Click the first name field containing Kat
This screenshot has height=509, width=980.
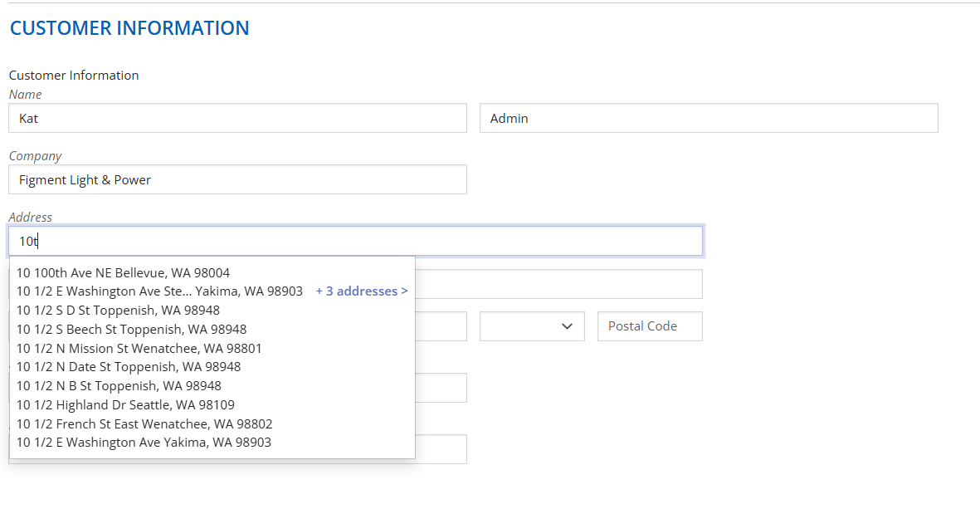pos(237,118)
